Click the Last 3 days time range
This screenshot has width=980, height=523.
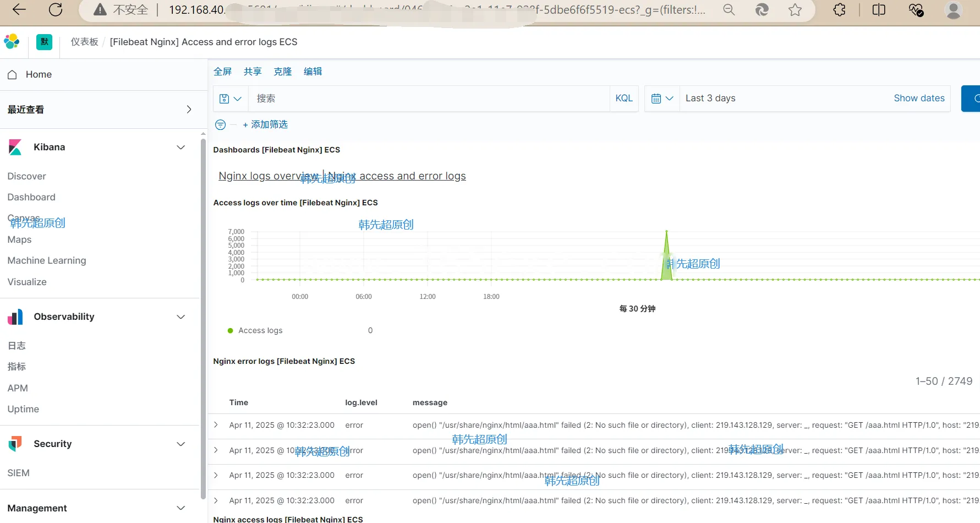click(710, 98)
